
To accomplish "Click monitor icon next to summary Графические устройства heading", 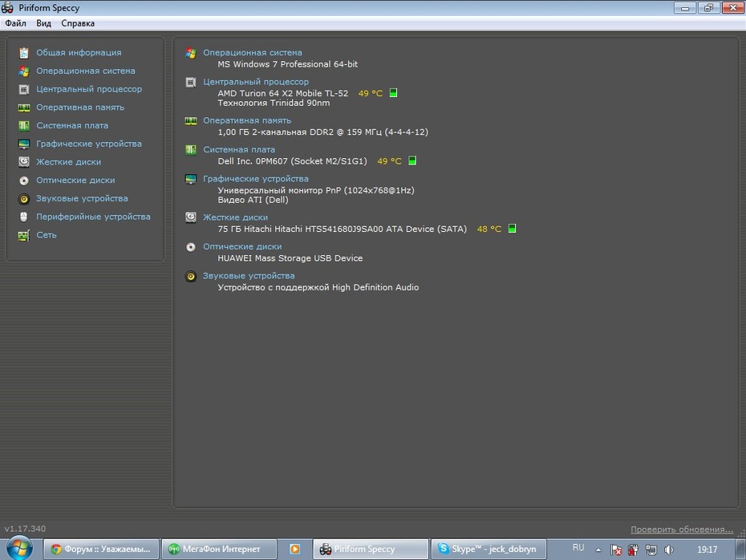I will pos(191,179).
